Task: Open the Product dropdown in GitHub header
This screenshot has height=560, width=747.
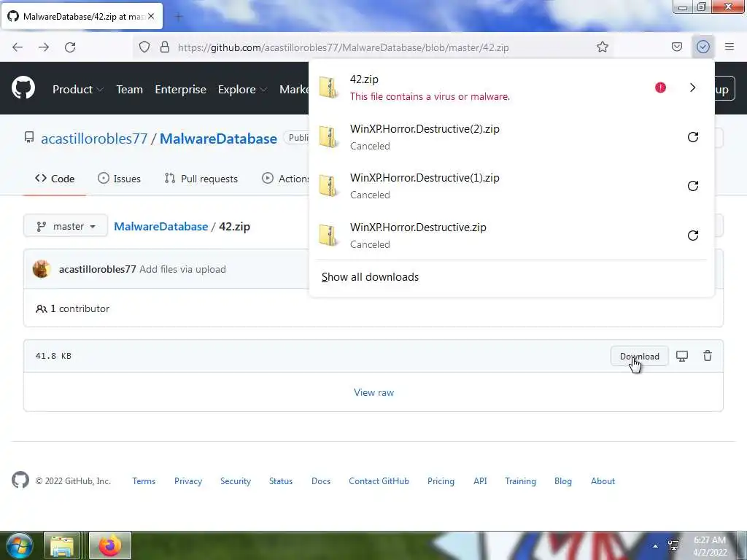Action: (77, 90)
